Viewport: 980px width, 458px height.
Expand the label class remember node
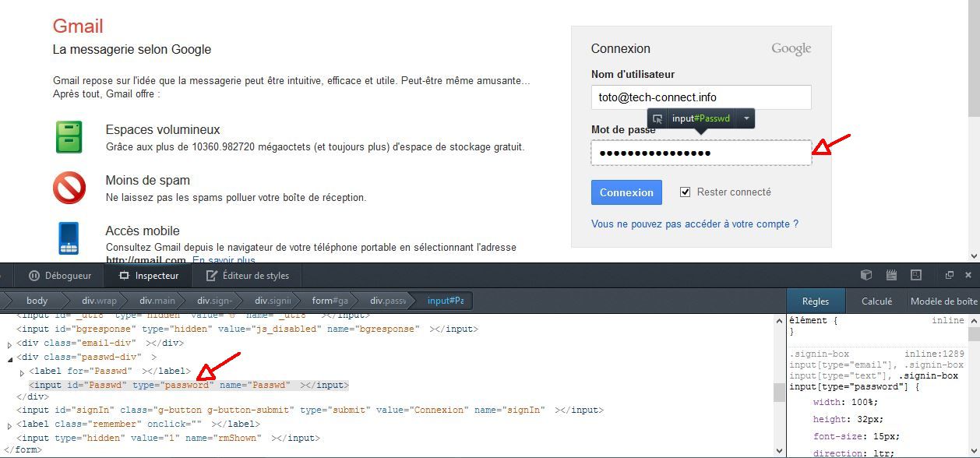(x=10, y=425)
